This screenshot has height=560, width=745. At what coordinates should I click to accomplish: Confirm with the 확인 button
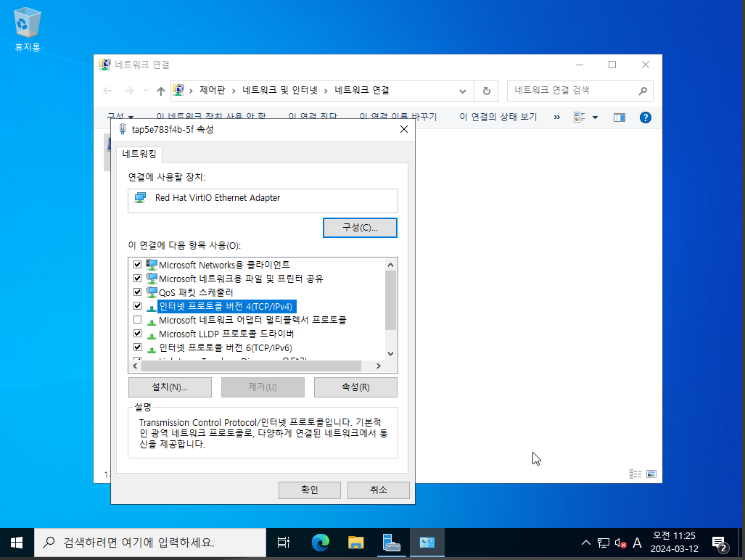pyautogui.click(x=309, y=490)
